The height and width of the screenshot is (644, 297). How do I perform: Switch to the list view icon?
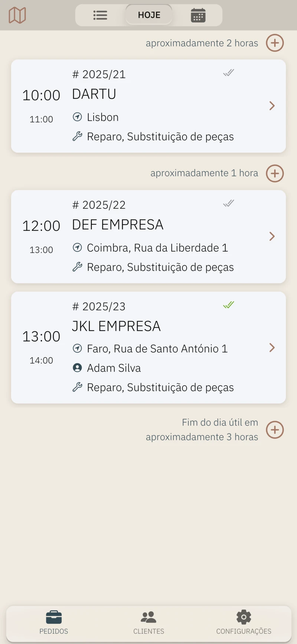click(100, 15)
